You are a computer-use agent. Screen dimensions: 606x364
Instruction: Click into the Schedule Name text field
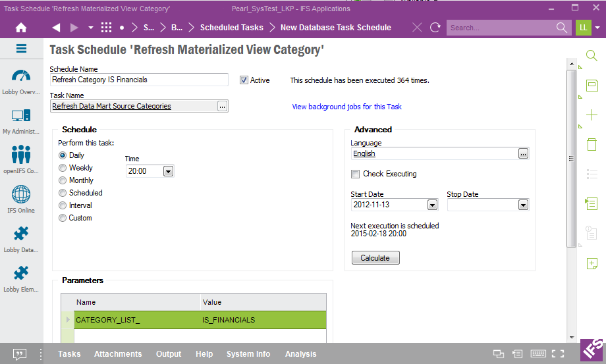[x=139, y=80]
